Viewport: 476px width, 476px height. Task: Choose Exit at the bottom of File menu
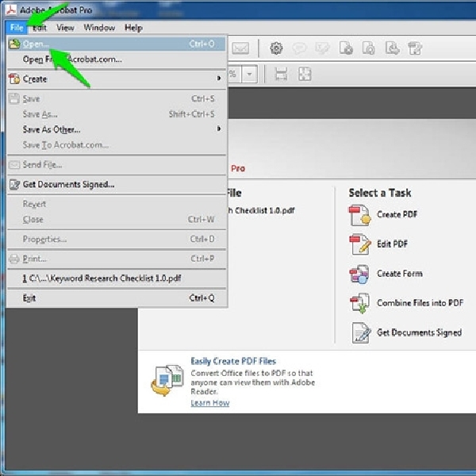pos(117,298)
